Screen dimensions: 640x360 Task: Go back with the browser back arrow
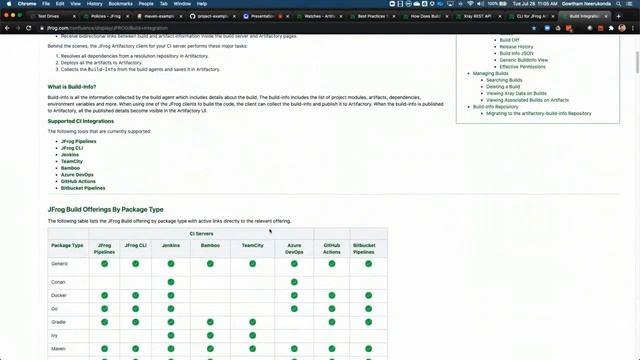(7, 28)
